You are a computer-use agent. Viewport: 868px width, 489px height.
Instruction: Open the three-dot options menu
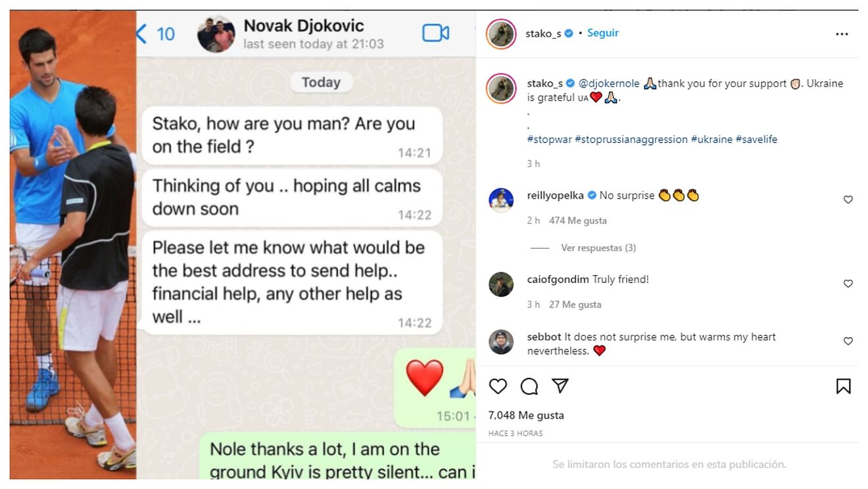tap(842, 34)
